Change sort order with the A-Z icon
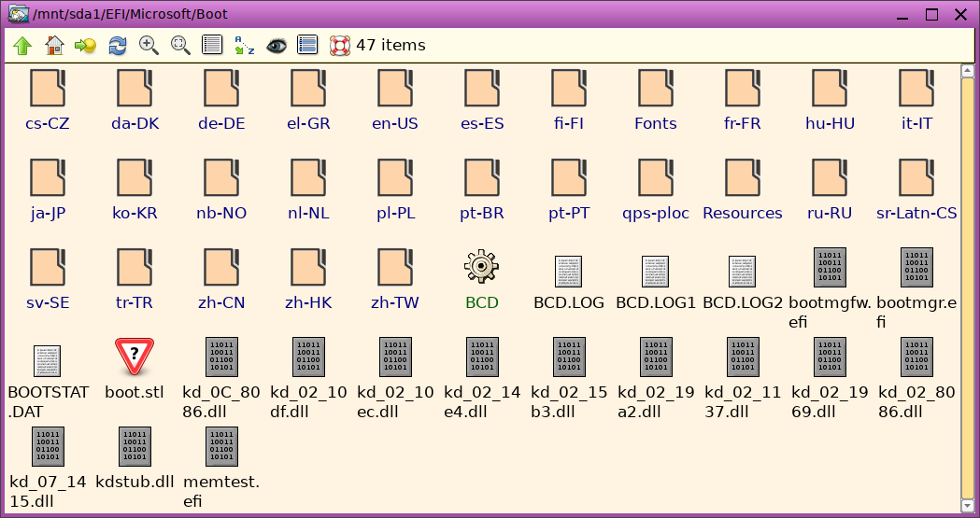 (245, 45)
